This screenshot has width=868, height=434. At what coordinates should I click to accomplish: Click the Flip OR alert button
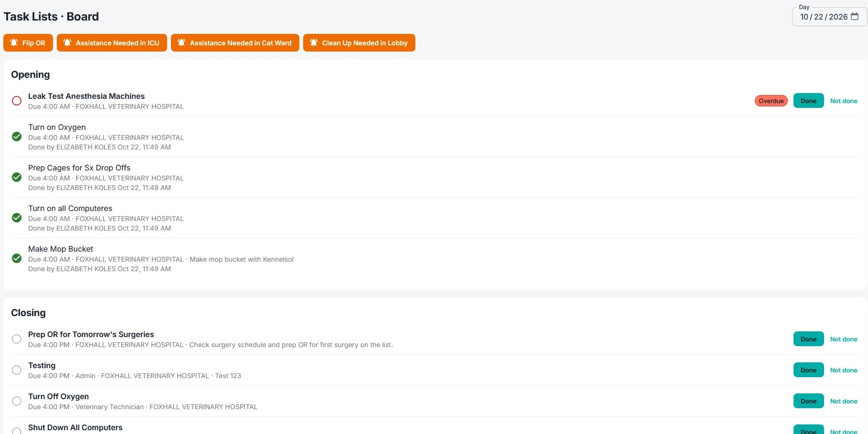(28, 42)
